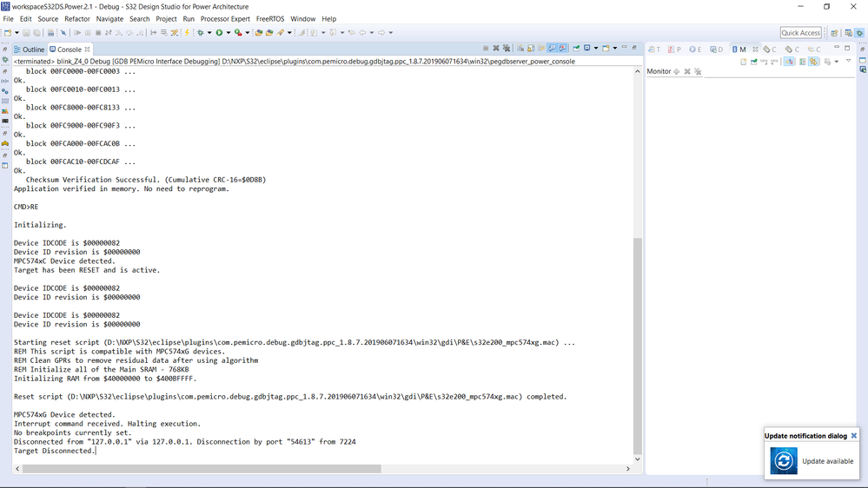Click Remove All Memory Monitors icon
This screenshot has height=488, width=868.
[698, 71]
